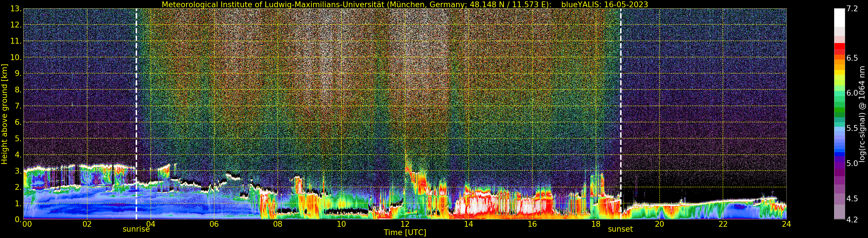This screenshot has height=238, width=868.
Task: Click the 'Height above ground [km]' axis label
Action: [4, 114]
